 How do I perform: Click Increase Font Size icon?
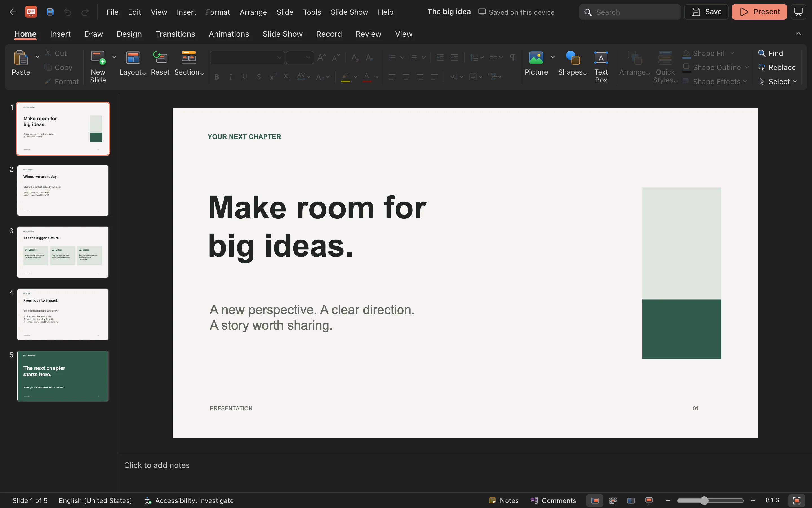[321, 58]
